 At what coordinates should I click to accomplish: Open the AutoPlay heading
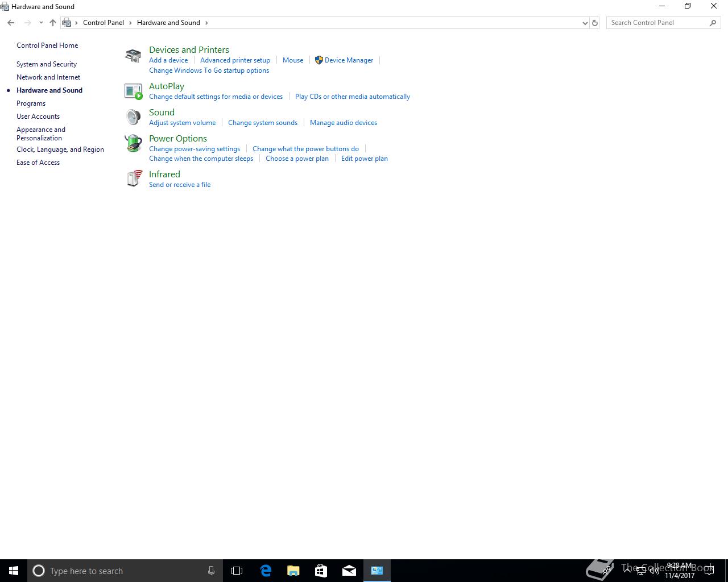click(167, 86)
